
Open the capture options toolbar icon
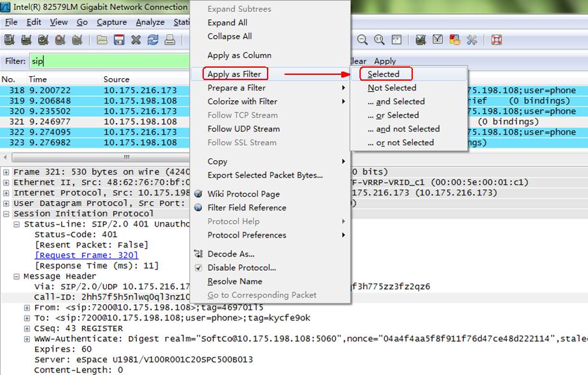click(x=26, y=40)
